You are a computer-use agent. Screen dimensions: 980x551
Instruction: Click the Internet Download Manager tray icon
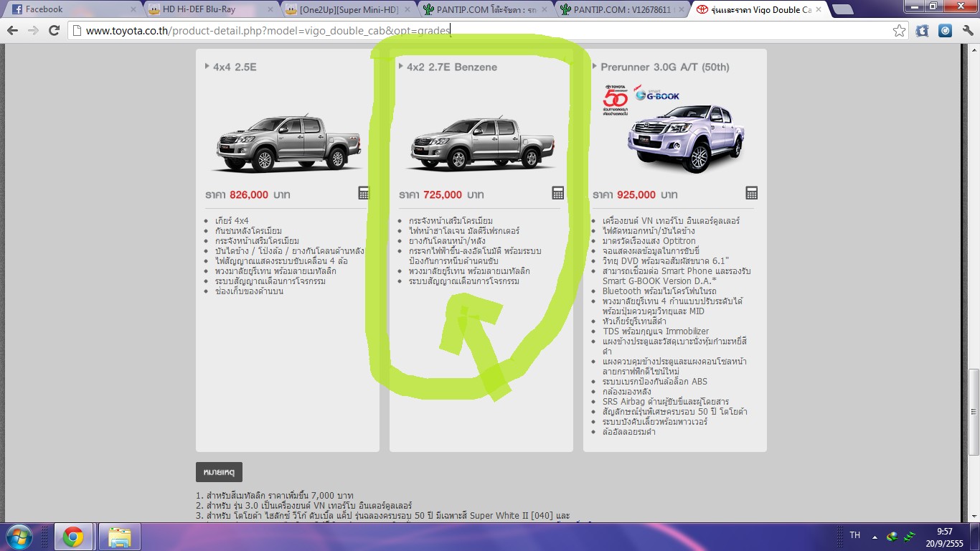point(892,536)
